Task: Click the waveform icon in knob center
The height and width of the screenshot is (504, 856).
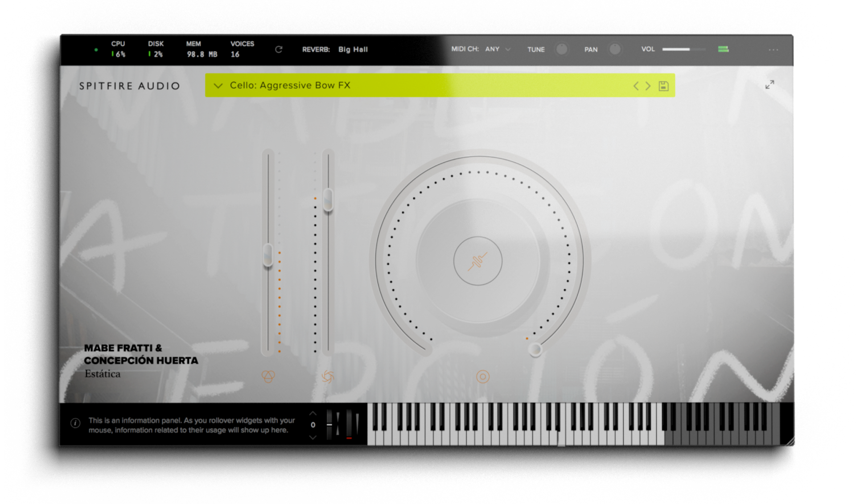Action: [477, 261]
